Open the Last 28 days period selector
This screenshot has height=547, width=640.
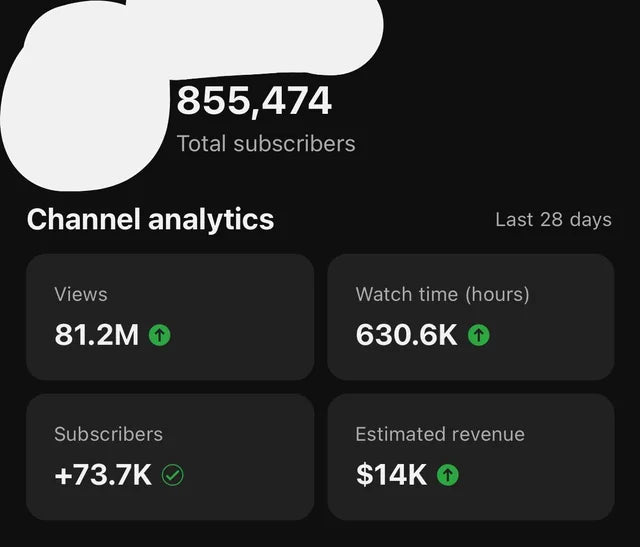(553, 220)
